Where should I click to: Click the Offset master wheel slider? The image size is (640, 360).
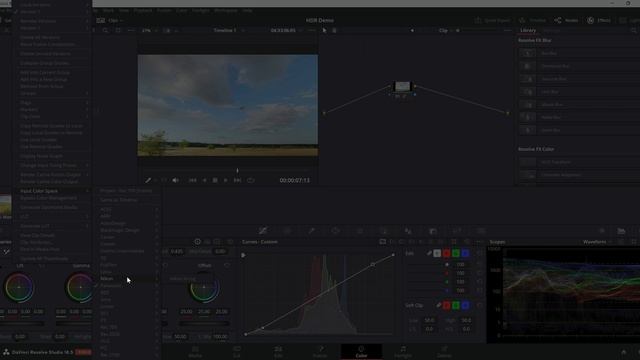[204, 323]
